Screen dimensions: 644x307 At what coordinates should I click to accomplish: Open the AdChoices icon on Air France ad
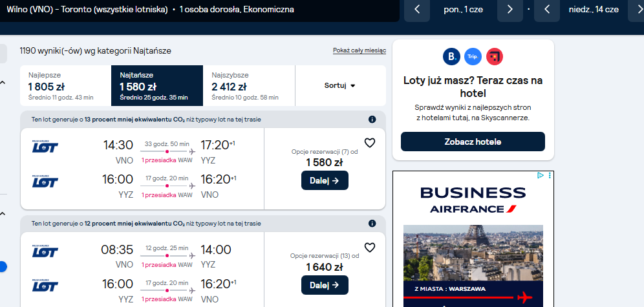coord(541,175)
